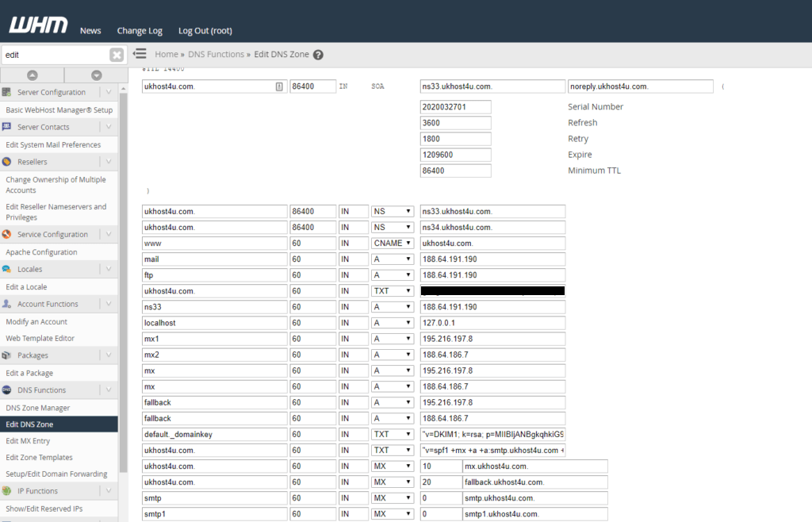Image resolution: width=812 pixels, height=522 pixels.
Task: Log Out (root) from top menu
Action: point(205,31)
